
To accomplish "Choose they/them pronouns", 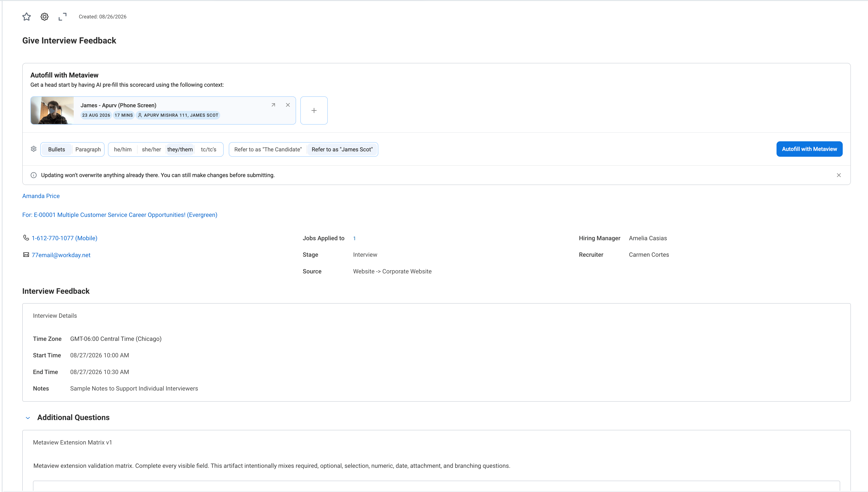I will (x=180, y=149).
